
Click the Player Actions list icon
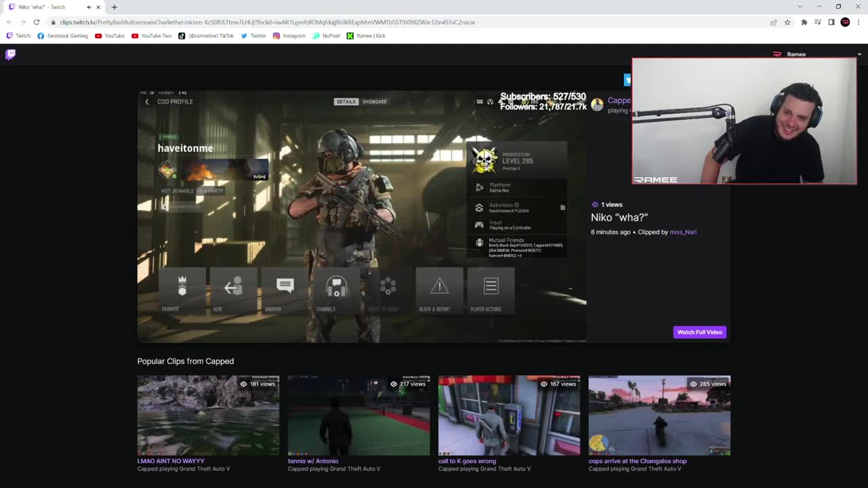pos(491,287)
